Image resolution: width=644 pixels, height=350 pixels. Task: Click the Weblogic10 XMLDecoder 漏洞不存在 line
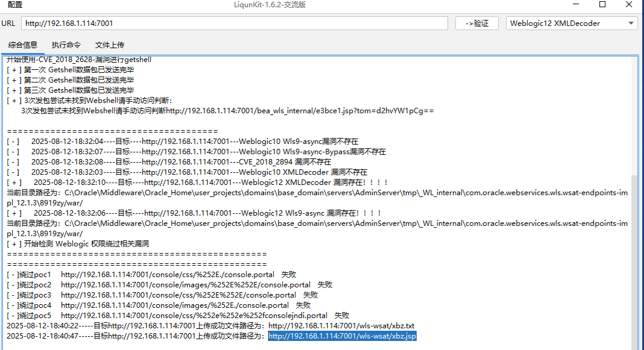pos(187,172)
